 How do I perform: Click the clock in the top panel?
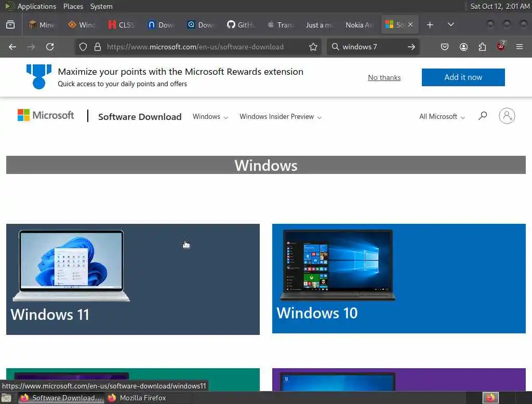(500, 6)
